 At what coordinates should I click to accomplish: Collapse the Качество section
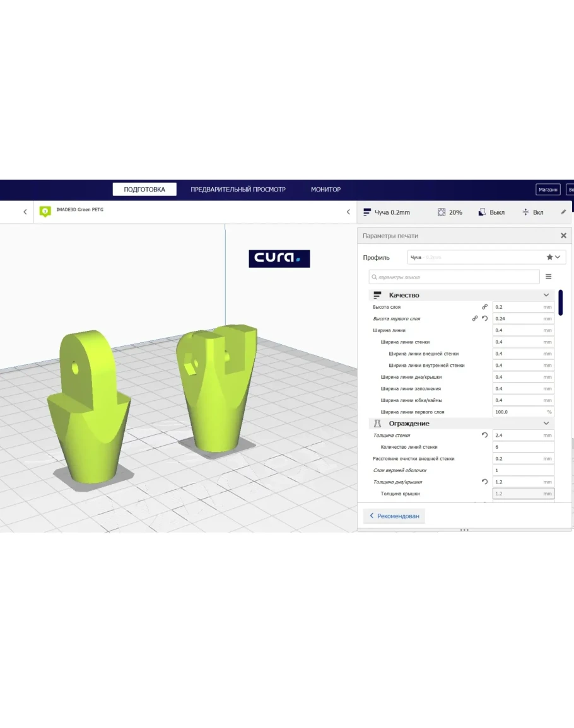coord(546,295)
